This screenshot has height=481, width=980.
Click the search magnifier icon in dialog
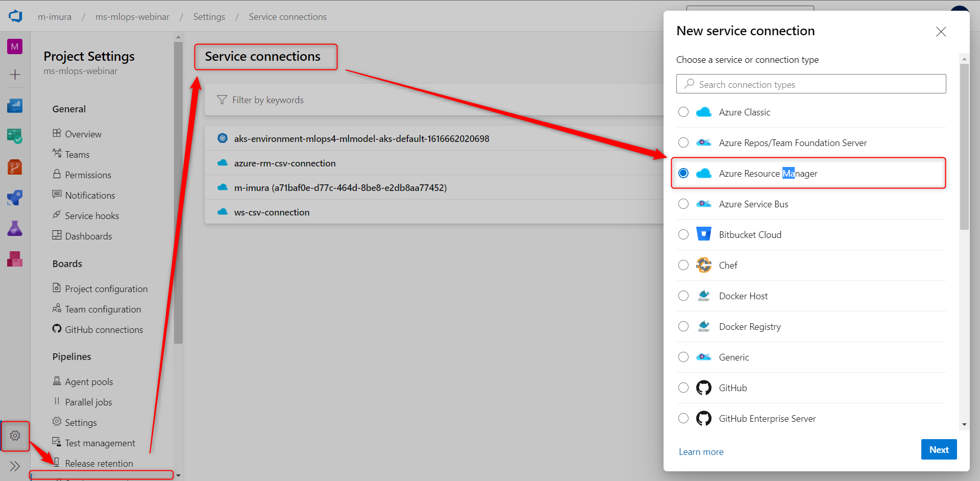tap(689, 83)
